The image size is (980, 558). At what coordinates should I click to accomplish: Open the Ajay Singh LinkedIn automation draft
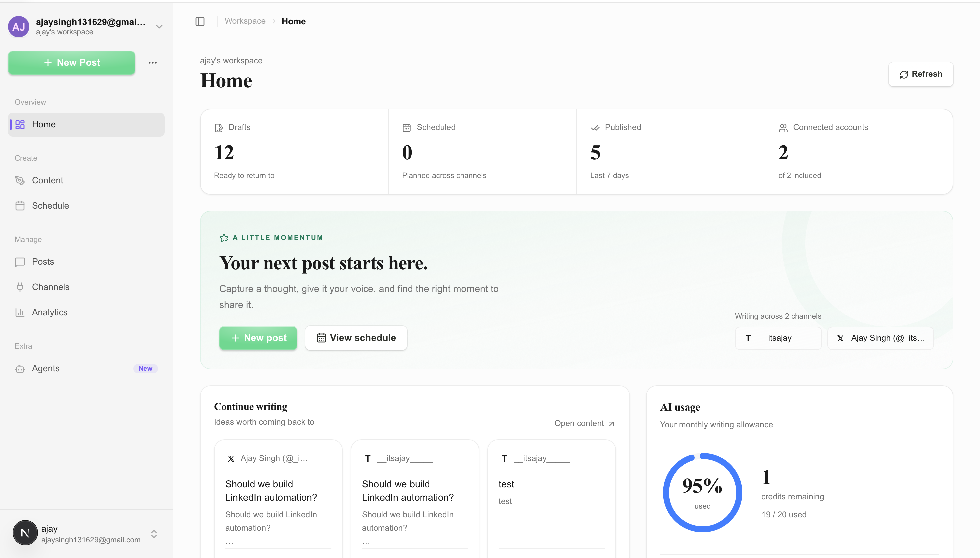point(278,498)
